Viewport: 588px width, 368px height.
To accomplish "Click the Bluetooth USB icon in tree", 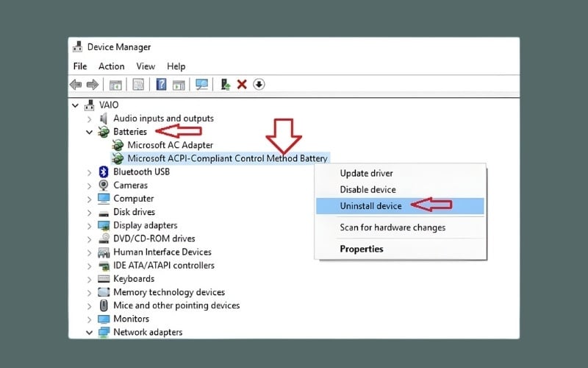I will (x=104, y=171).
